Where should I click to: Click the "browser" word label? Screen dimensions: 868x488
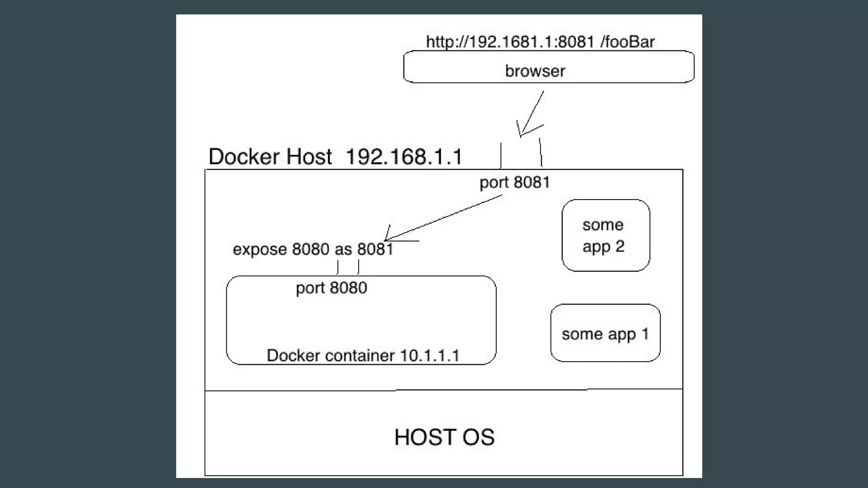click(535, 71)
